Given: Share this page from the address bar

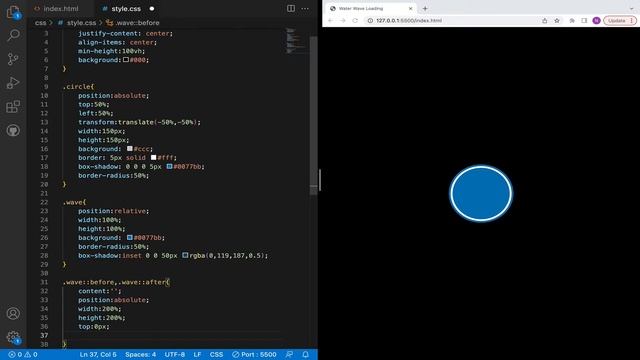Looking at the screenshot, I should click(x=544, y=20).
